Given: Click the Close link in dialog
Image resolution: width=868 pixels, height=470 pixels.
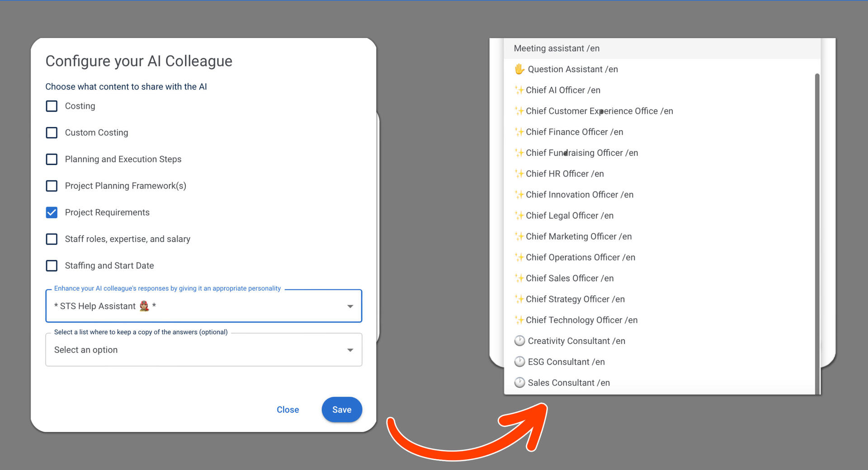Looking at the screenshot, I should pyautogui.click(x=288, y=409).
